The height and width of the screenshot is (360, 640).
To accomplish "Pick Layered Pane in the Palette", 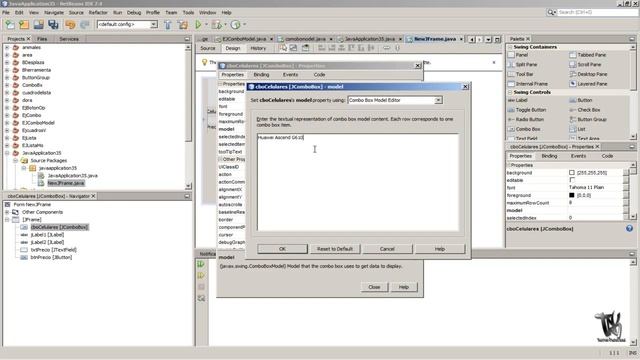I will click(592, 84).
